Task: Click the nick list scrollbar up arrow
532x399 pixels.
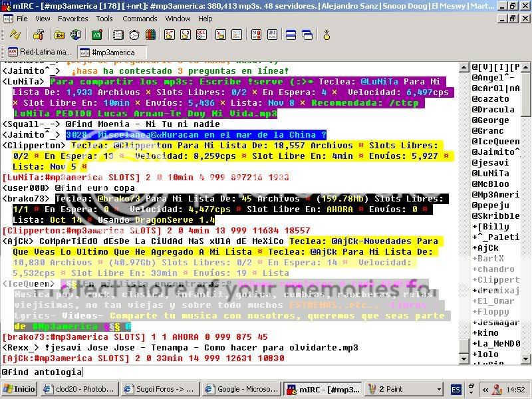Action: coord(525,67)
